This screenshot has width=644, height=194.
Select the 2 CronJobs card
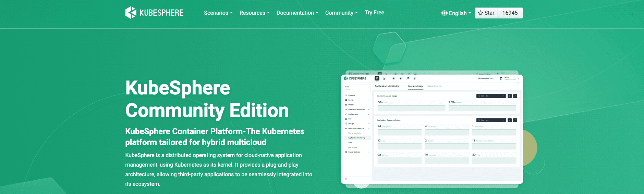click(447, 144)
